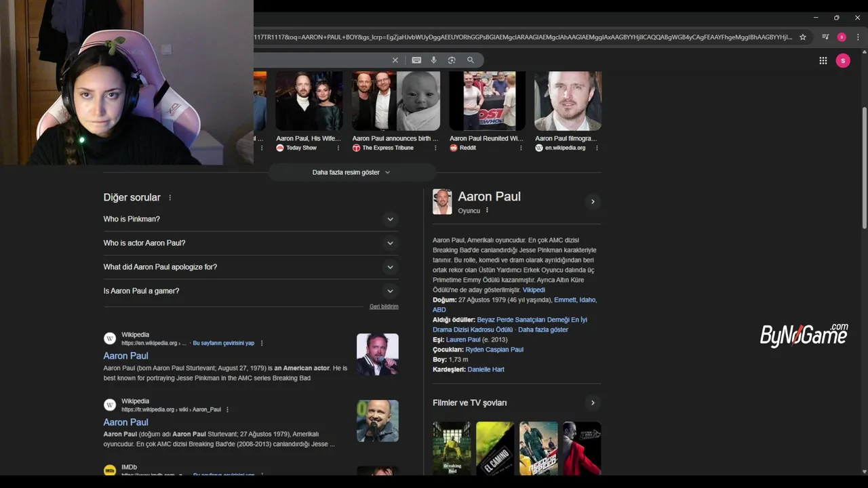Bookmark this page with the star icon
The image size is (868, 488).
click(x=803, y=37)
